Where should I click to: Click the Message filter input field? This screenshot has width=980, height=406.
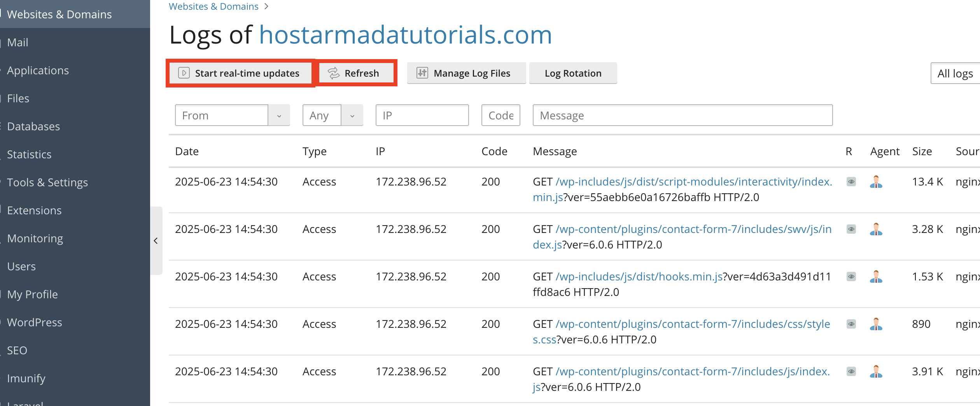click(682, 115)
